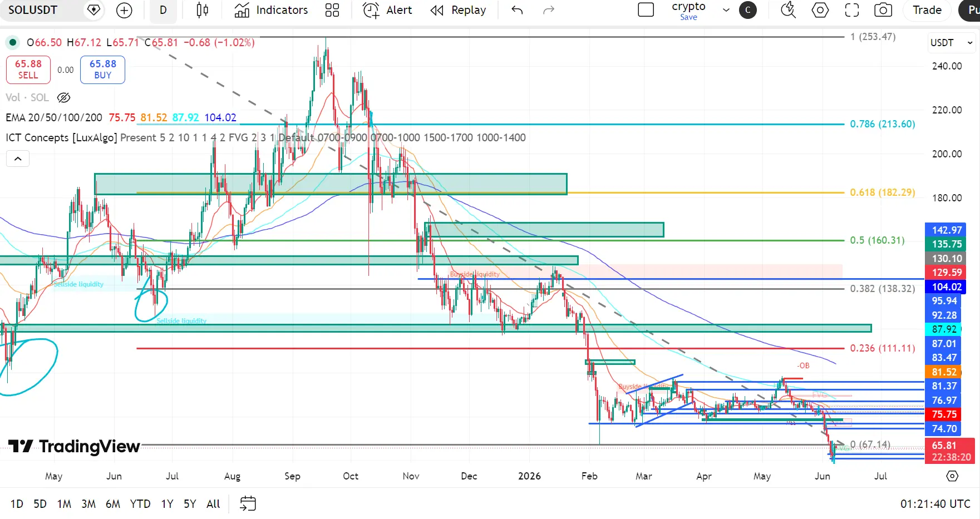980x519 pixels.
Task: Create a new price Alert
Action: (x=387, y=10)
